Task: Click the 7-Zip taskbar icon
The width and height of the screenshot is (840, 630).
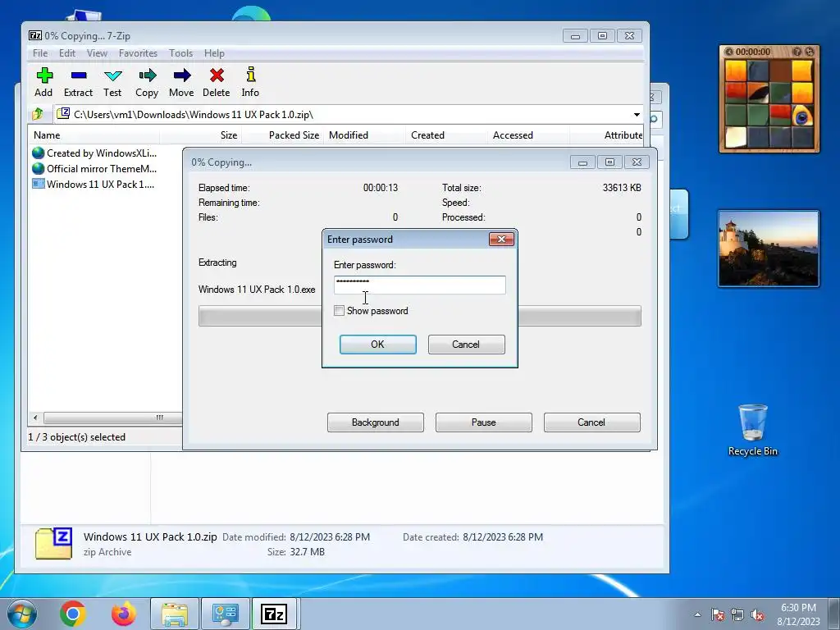Action: 274,614
